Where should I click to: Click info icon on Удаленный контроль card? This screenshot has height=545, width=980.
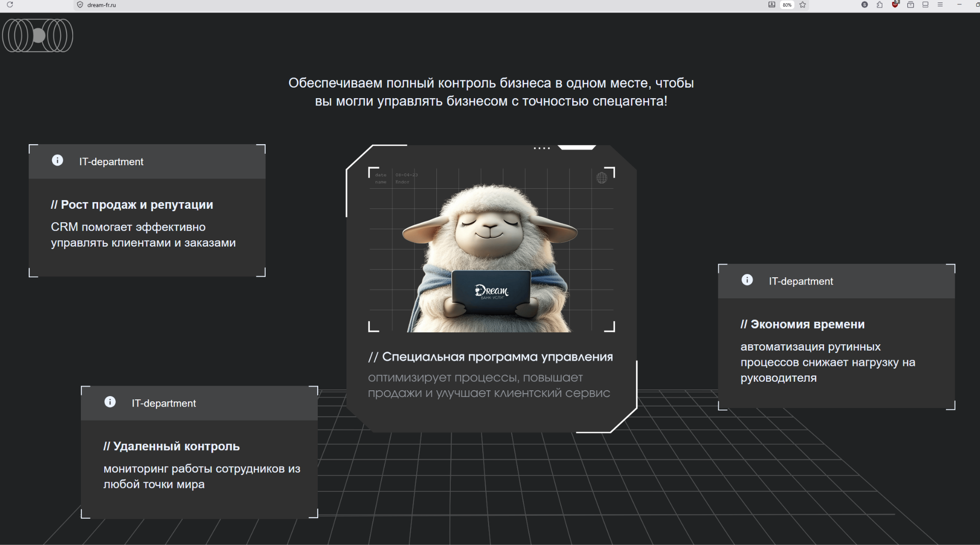coord(110,401)
